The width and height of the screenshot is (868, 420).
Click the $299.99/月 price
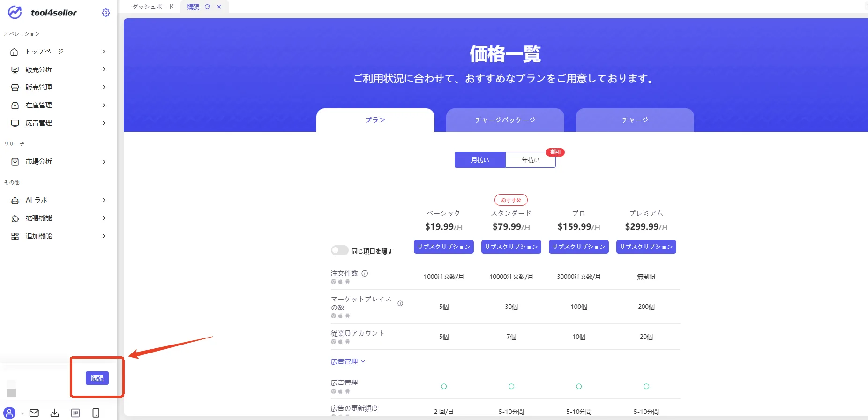(646, 227)
